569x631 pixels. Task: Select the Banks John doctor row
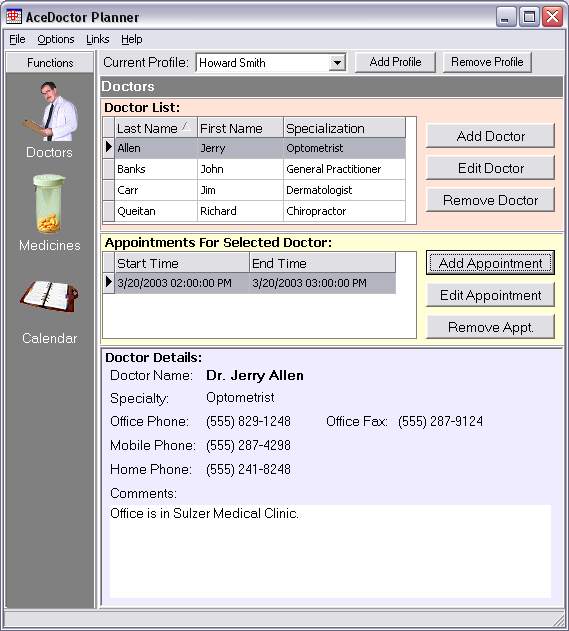pyautogui.click(x=260, y=169)
